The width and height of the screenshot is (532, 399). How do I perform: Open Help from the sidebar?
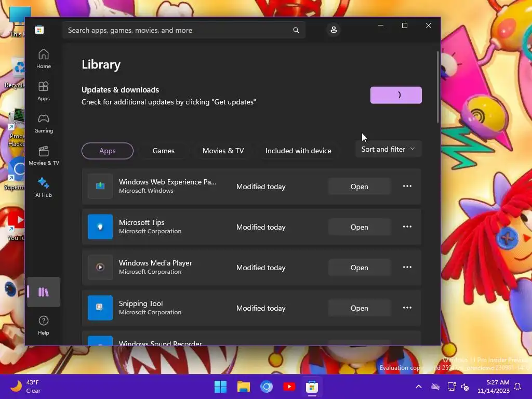(x=44, y=325)
